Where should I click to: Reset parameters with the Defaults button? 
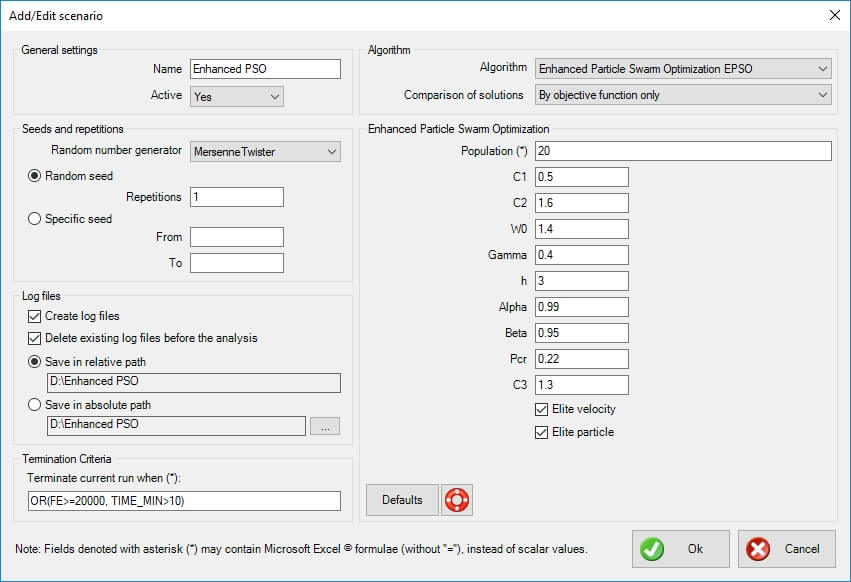pyautogui.click(x=402, y=500)
